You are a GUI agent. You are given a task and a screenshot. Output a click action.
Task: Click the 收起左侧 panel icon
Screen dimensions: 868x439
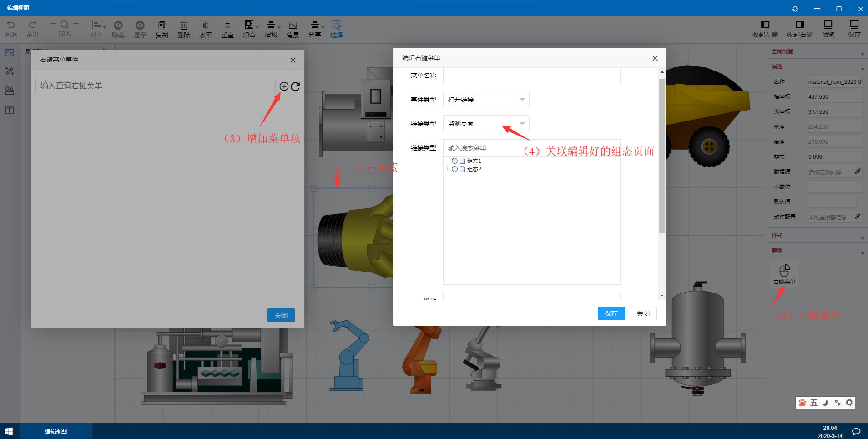click(x=765, y=25)
